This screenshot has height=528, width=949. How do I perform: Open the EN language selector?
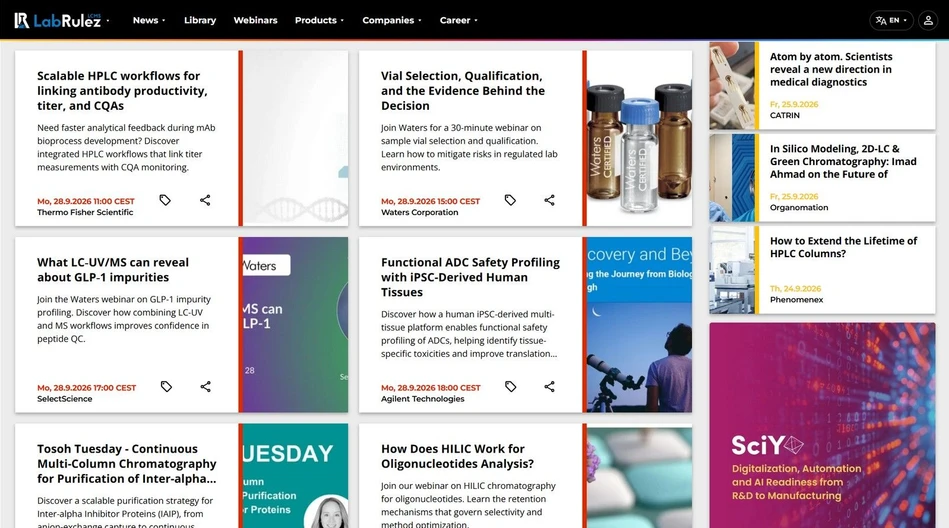click(891, 21)
